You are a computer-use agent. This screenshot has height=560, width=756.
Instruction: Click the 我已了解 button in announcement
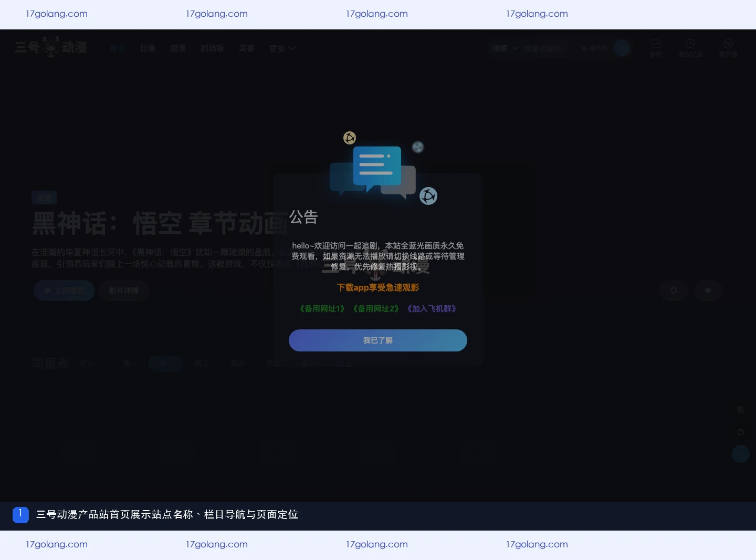(x=377, y=340)
